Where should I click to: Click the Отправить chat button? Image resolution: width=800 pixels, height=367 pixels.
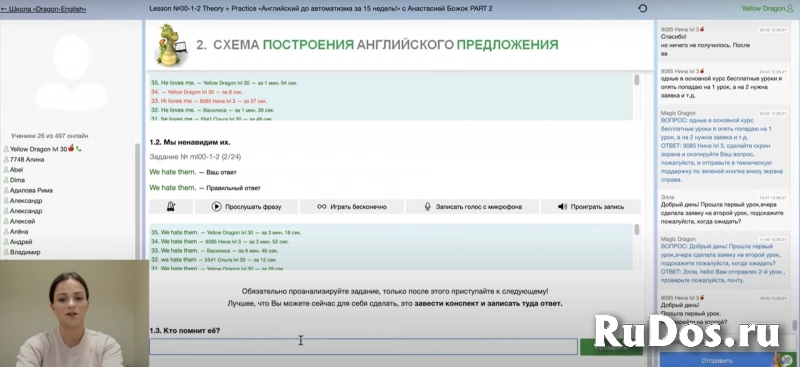716,360
